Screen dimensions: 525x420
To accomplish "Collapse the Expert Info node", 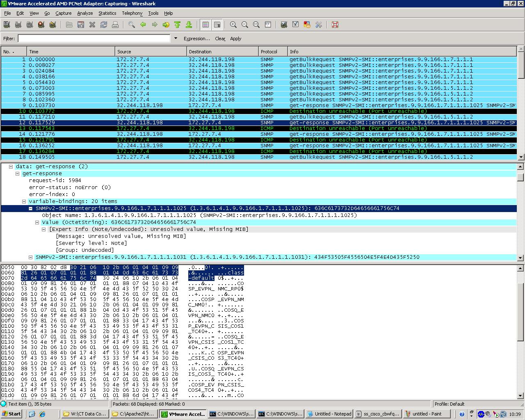I will coord(44,229).
